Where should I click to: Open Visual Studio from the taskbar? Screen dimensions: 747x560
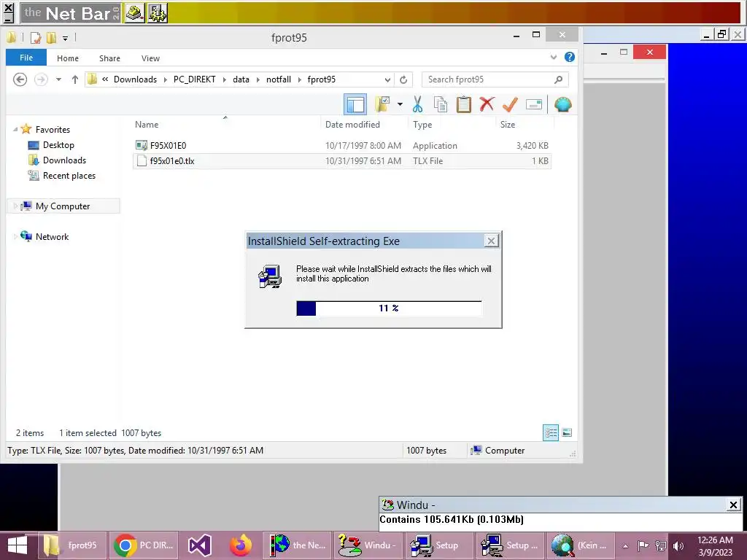pos(200,545)
